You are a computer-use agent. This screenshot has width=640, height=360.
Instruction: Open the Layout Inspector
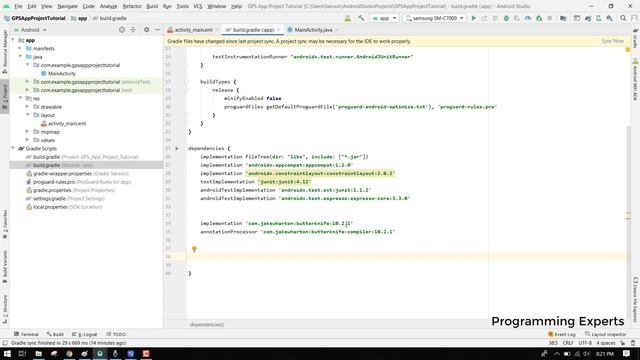point(605,334)
